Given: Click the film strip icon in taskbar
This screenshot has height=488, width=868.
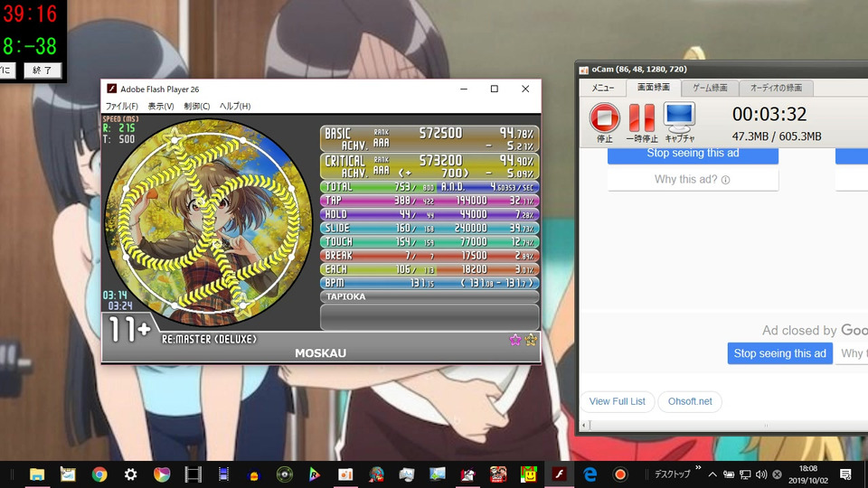Looking at the screenshot, I should 193,474.
